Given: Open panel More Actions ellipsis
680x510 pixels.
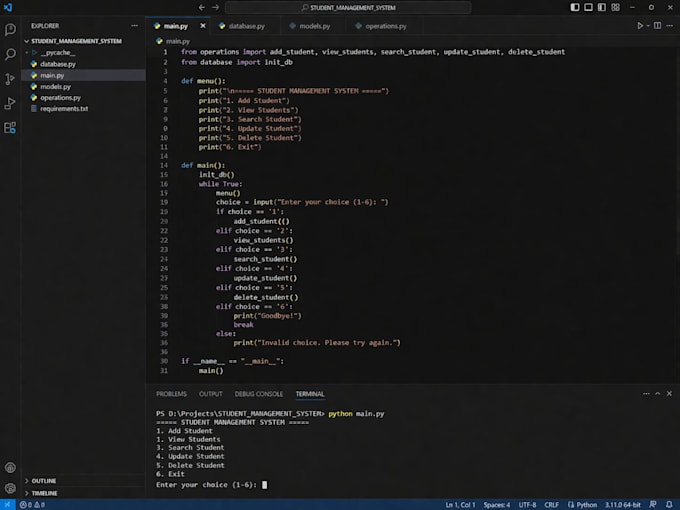Looking at the screenshot, I should tap(646, 393).
